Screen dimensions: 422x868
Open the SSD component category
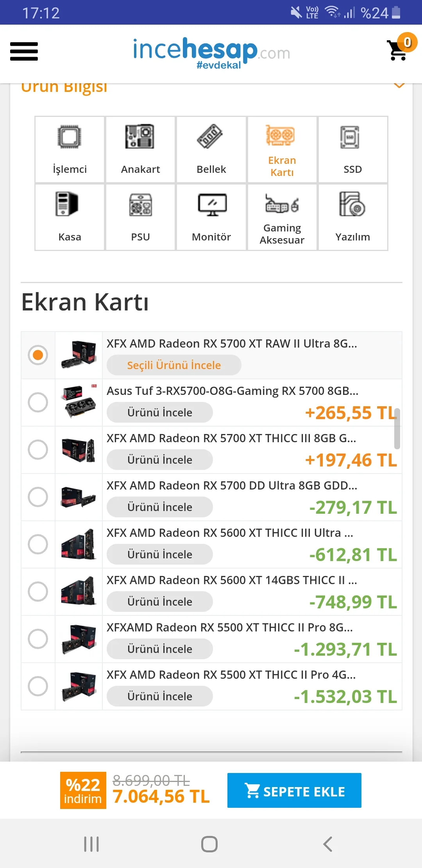(352, 149)
